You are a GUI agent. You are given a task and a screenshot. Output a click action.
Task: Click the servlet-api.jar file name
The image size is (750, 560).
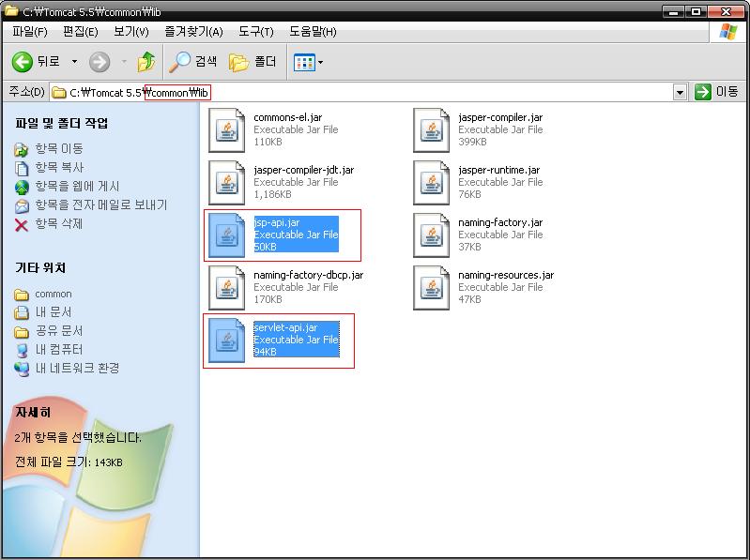(285, 327)
